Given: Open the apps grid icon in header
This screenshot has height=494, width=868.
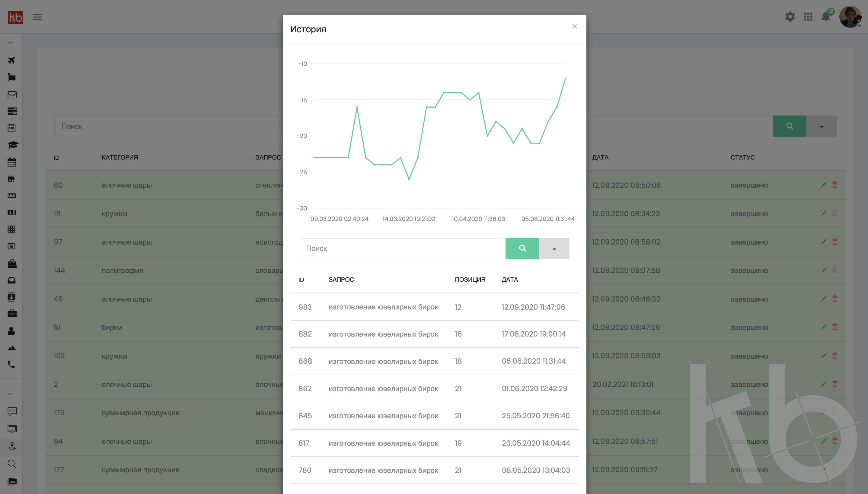Looking at the screenshot, I should pos(808,17).
